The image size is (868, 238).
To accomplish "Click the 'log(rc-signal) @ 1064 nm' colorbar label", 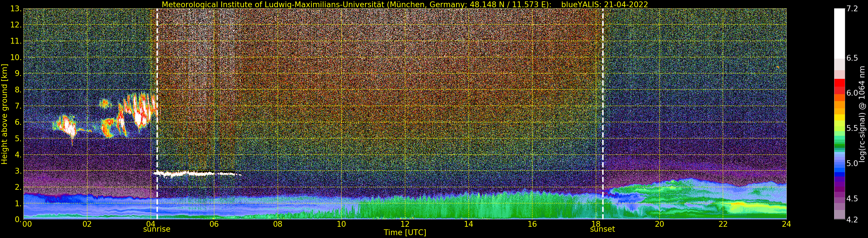I will pyautogui.click(x=862, y=114).
